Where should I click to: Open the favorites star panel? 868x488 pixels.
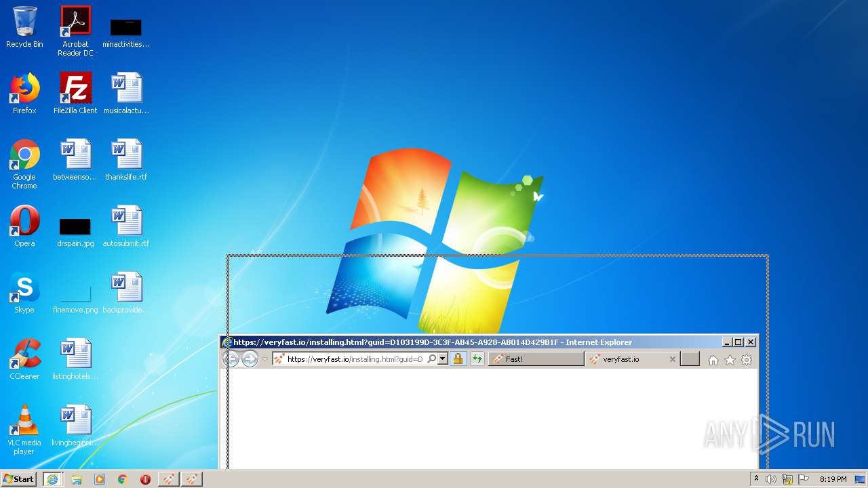coord(730,360)
